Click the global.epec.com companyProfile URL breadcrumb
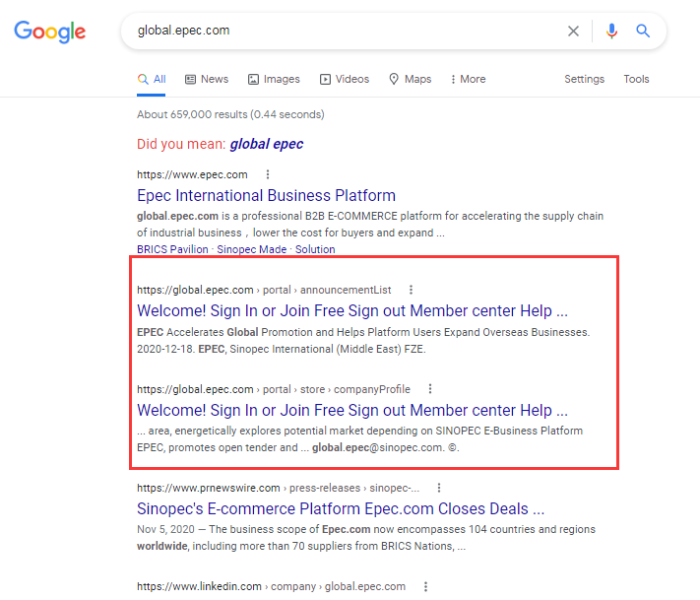 point(274,389)
